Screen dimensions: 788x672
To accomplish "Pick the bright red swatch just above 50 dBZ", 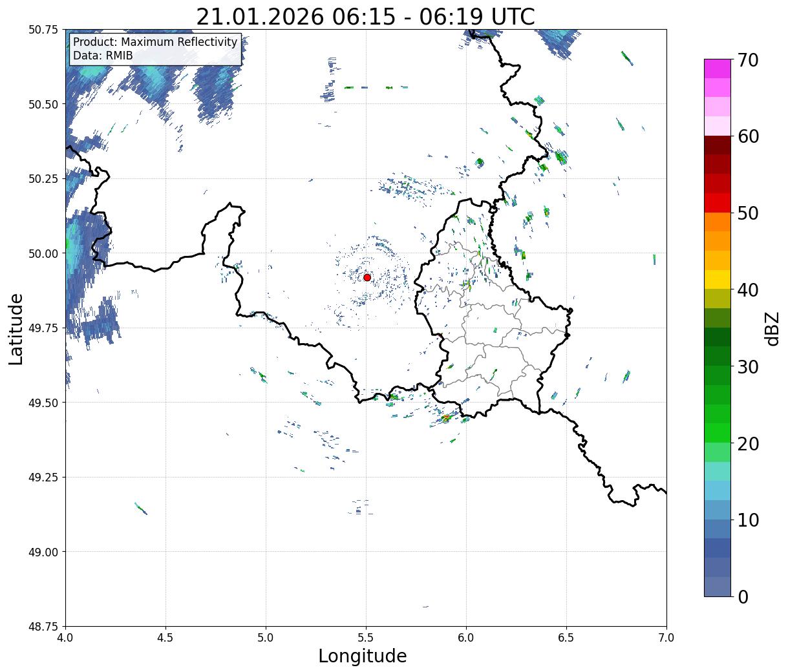I will [x=718, y=203].
